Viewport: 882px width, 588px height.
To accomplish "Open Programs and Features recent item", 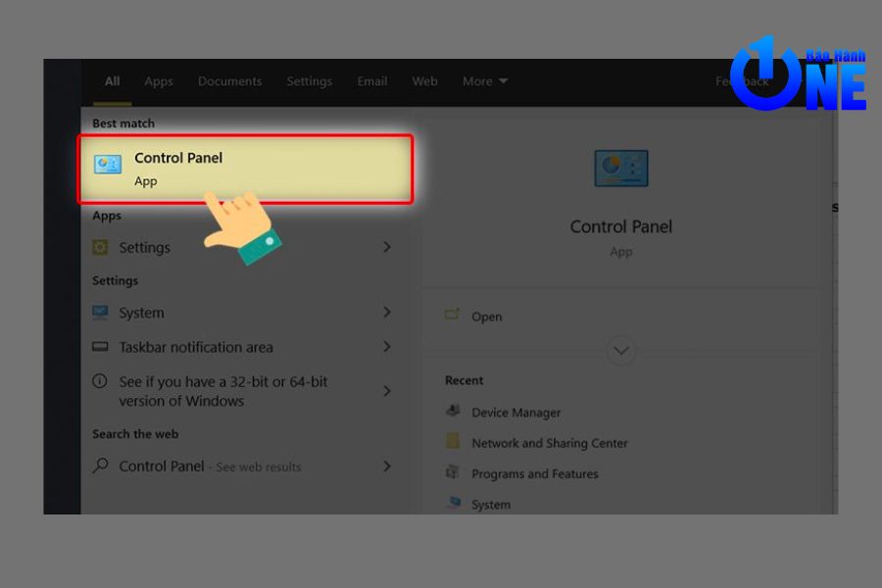I will 534,473.
